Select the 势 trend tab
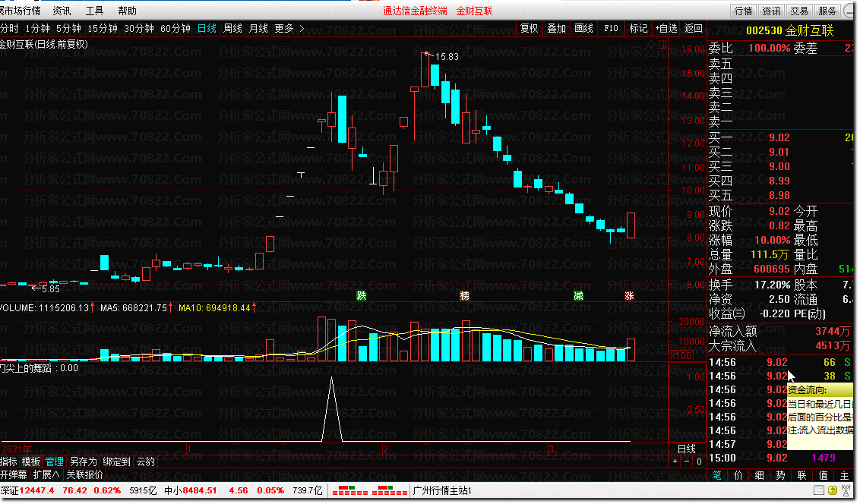Viewport: 860px width, 504px height. [780, 475]
